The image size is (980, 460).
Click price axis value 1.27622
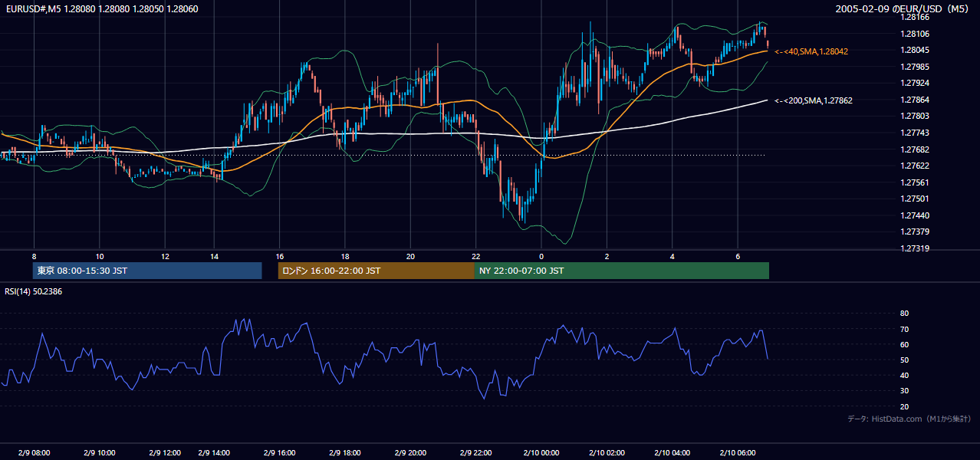click(x=914, y=166)
